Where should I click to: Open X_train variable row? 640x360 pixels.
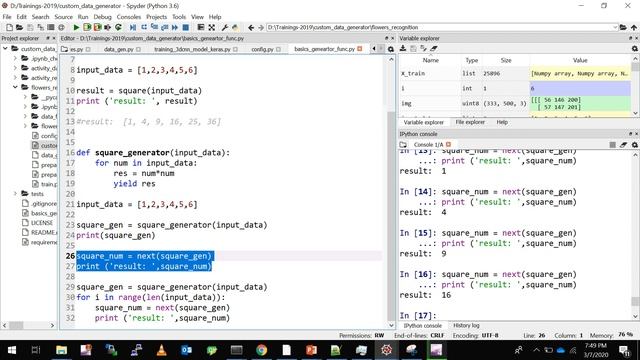[x=515, y=73]
